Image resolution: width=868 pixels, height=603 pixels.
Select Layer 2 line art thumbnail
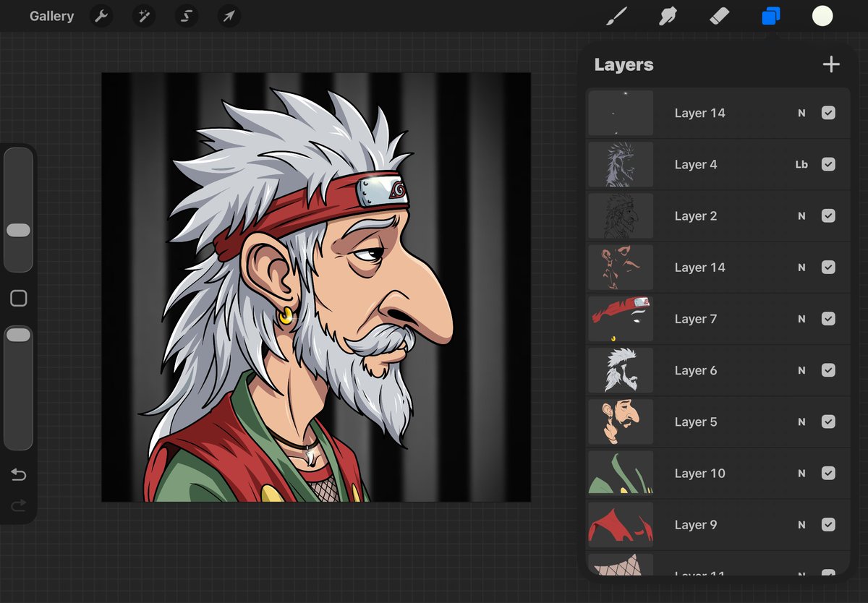(x=621, y=215)
